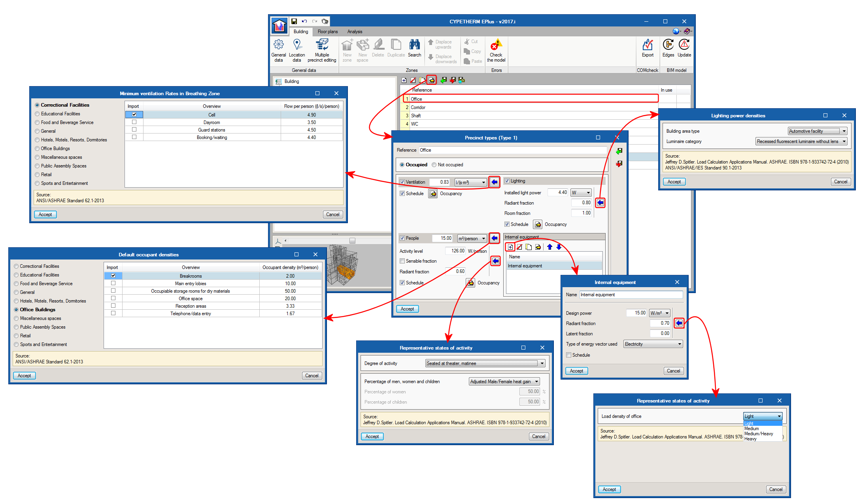861x504 pixels.
Task: Click the BIM model Update icon
Action: 684,45
